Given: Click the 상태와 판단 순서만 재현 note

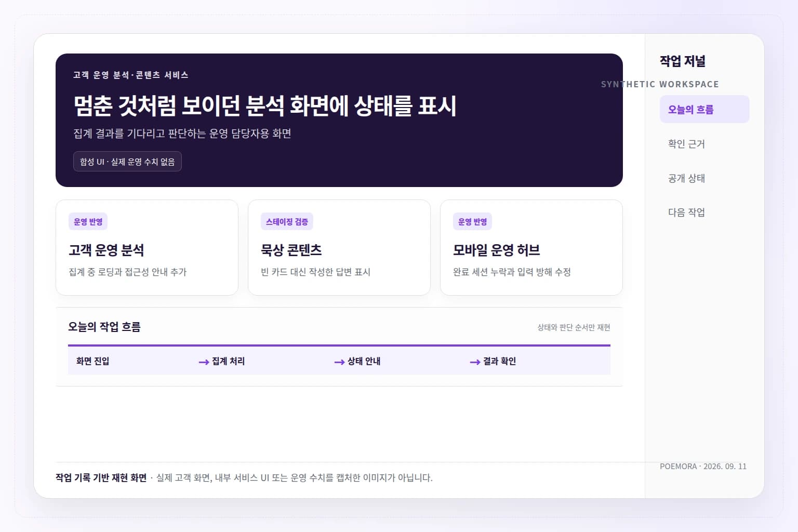Looking at the screenshot, I should (574, 327).
